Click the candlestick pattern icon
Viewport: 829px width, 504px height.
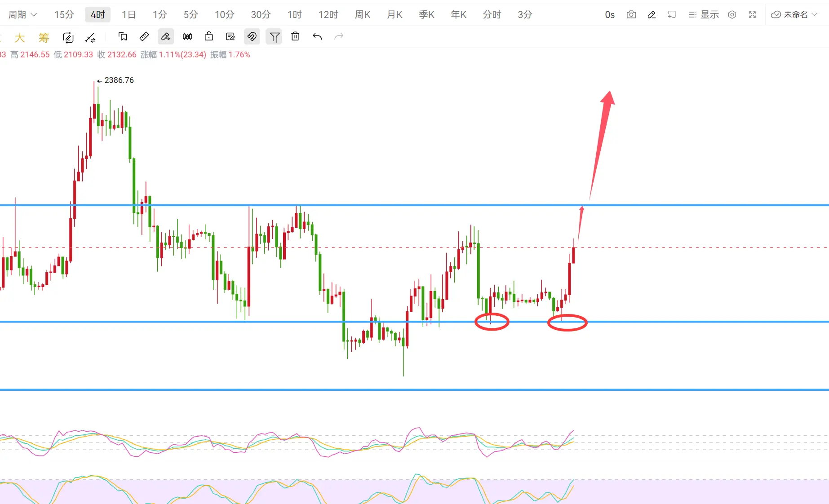coord(187,36)
